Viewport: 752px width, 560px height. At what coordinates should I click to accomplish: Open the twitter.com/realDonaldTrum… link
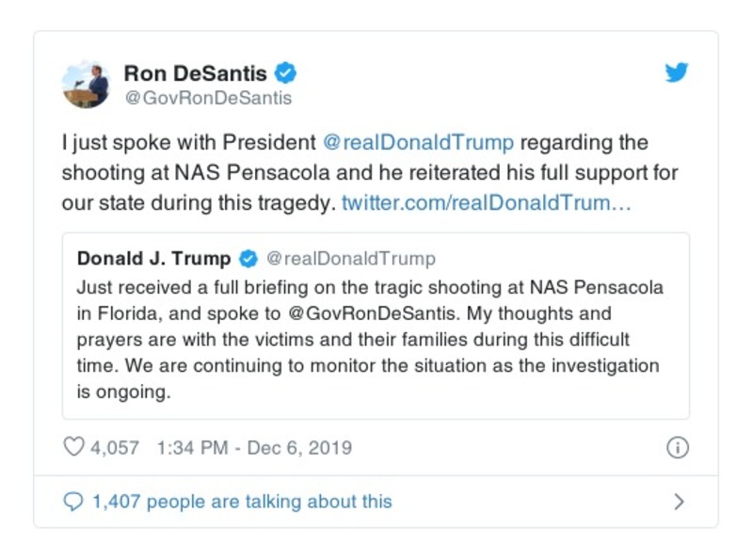(486, 203)
